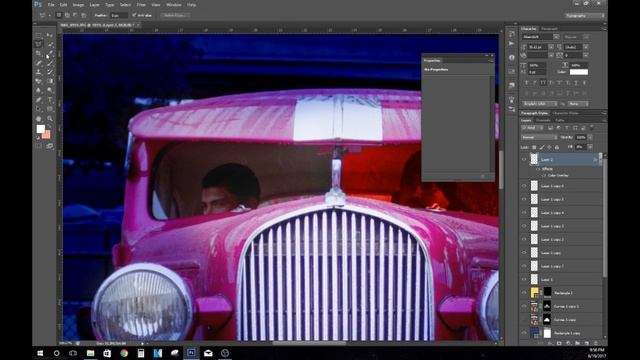The width and height of the screenshot is (640, 360).
Task: Select the Gradient tool
Action: [x=50, y=81]
